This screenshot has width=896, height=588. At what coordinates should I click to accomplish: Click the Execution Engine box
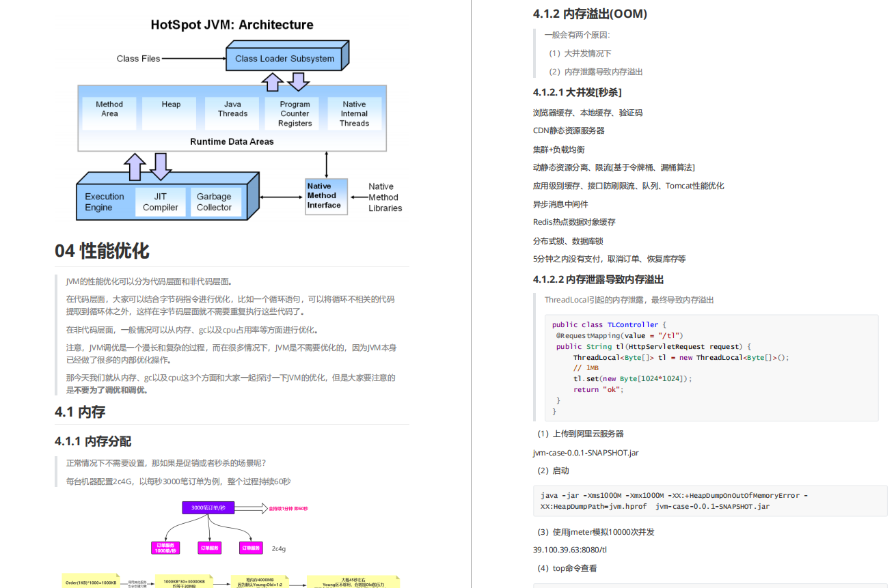point(104,201)
